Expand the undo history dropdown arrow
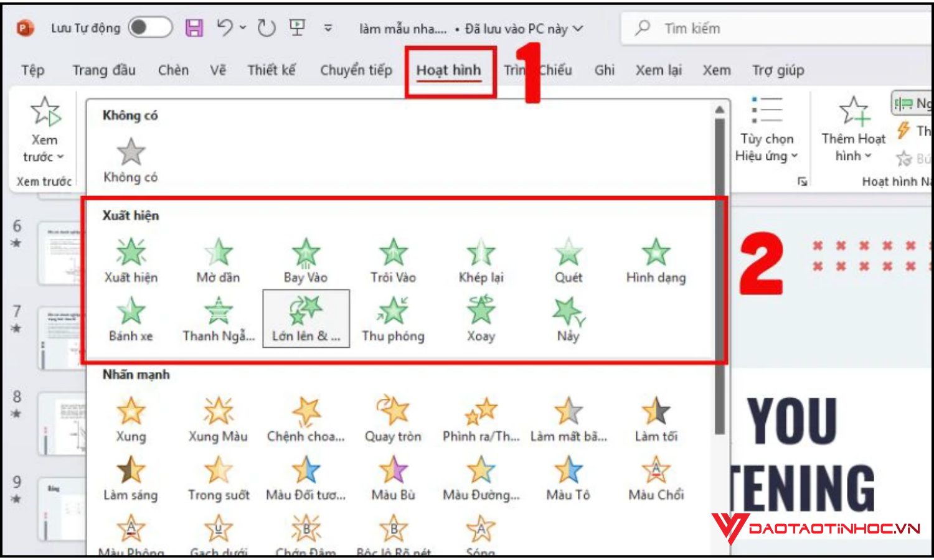The image size is (934, 560). (x=243, y=28)
